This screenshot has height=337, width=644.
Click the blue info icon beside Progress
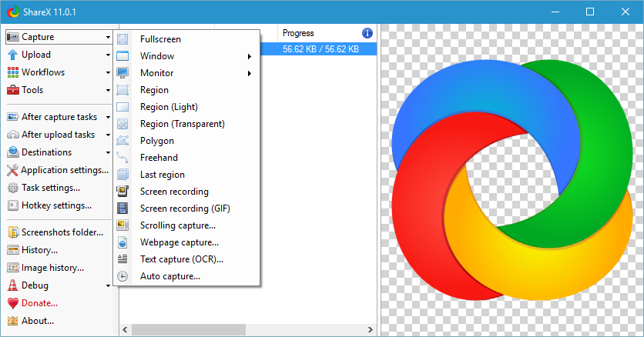click(x=367, y=33)
